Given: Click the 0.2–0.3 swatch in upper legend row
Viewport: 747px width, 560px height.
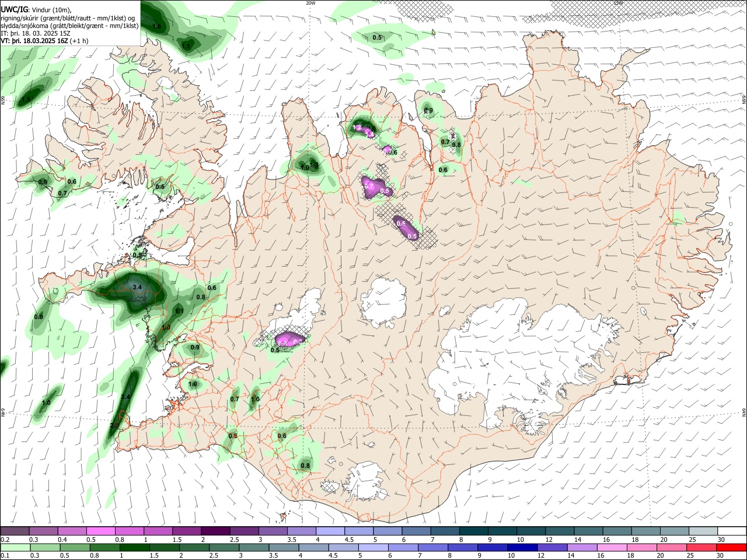Looking at the screenshot, I should pyautogui.click(x=15, y=531).
